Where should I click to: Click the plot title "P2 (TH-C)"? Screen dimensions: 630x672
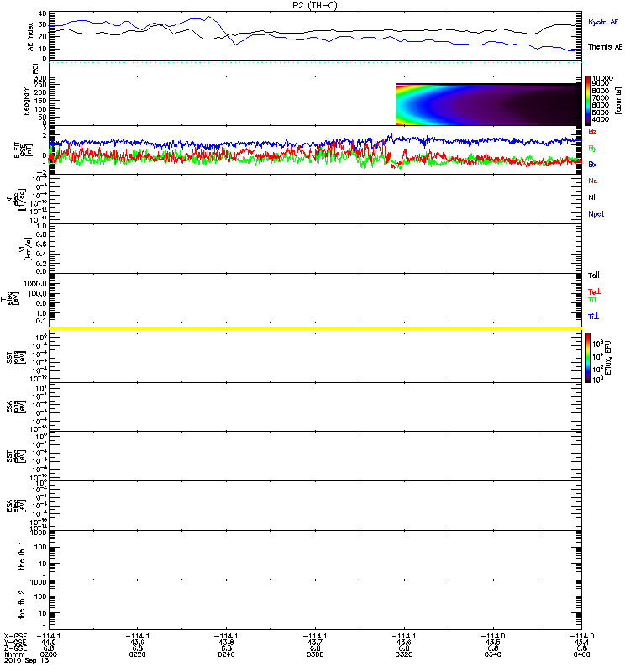[314, 5]
